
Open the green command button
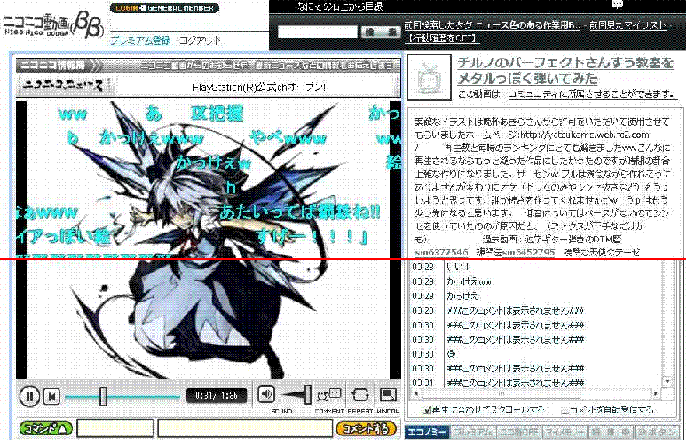tap(46, 428)
